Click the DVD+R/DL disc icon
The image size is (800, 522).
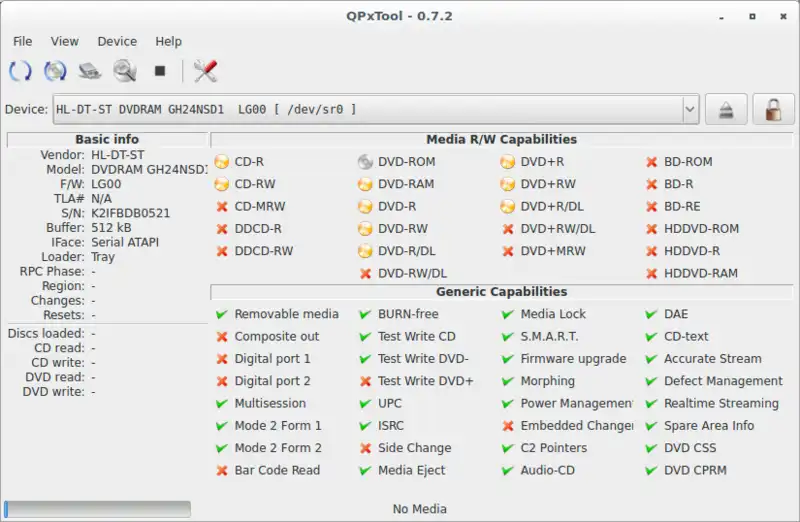[x=507, y=206]
